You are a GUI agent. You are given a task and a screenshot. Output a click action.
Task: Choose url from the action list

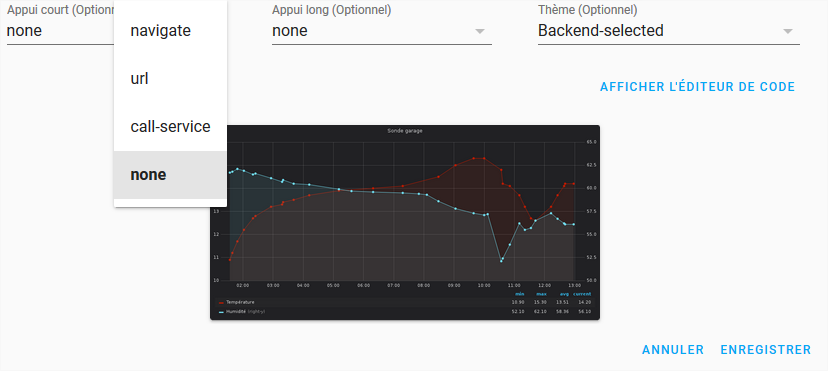coord(170,79)
